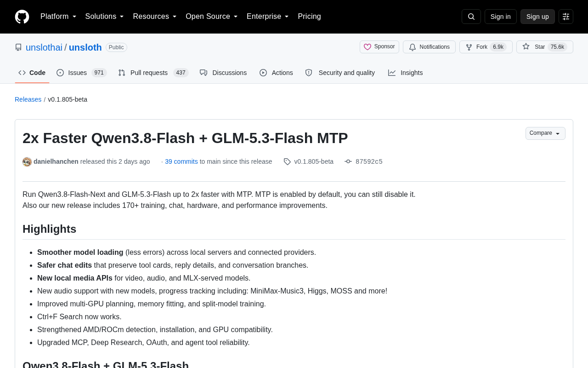Switch to the Insights tab
Image resolution: width=588 pixels, height=368 pixels.
coord(406,73)
